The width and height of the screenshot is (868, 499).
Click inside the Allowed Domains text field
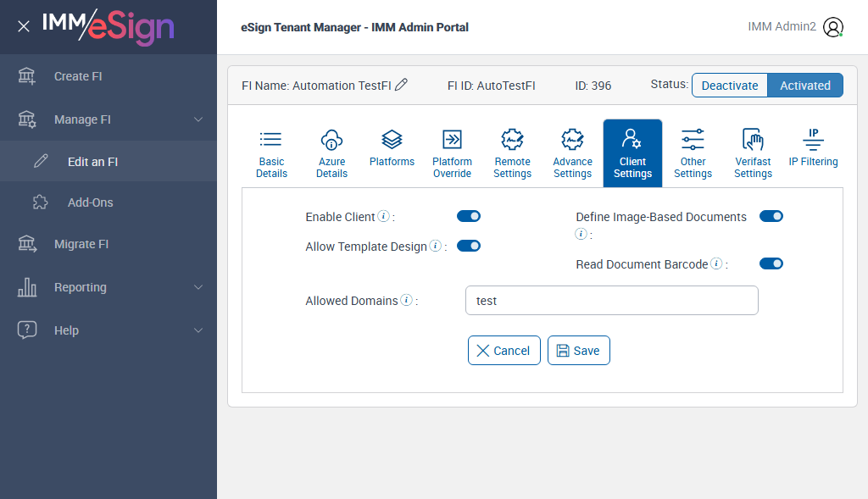[x=611, y=301]
